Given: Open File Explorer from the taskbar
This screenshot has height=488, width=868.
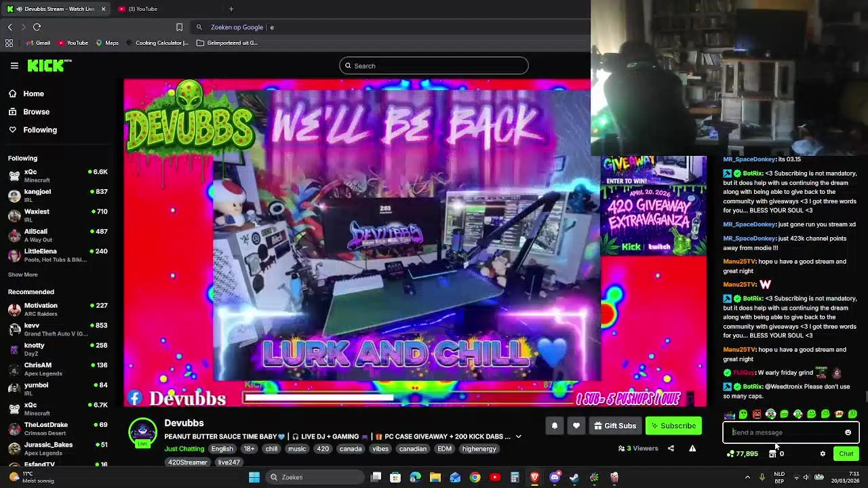Looking at the screenshot, I should click(x=435, y=477).
